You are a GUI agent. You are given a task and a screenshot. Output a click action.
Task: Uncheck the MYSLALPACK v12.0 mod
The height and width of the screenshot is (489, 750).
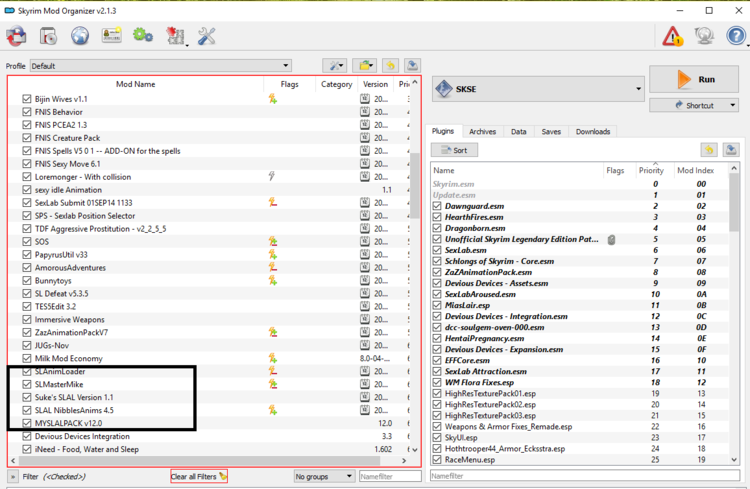click(x=27, y=423)
